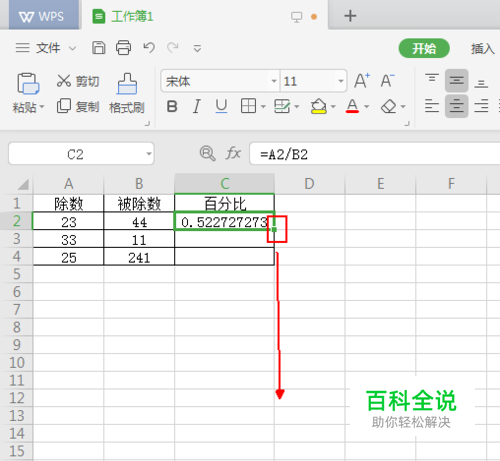Set top vertical alignment
The image size is (500, 461).
432,80
